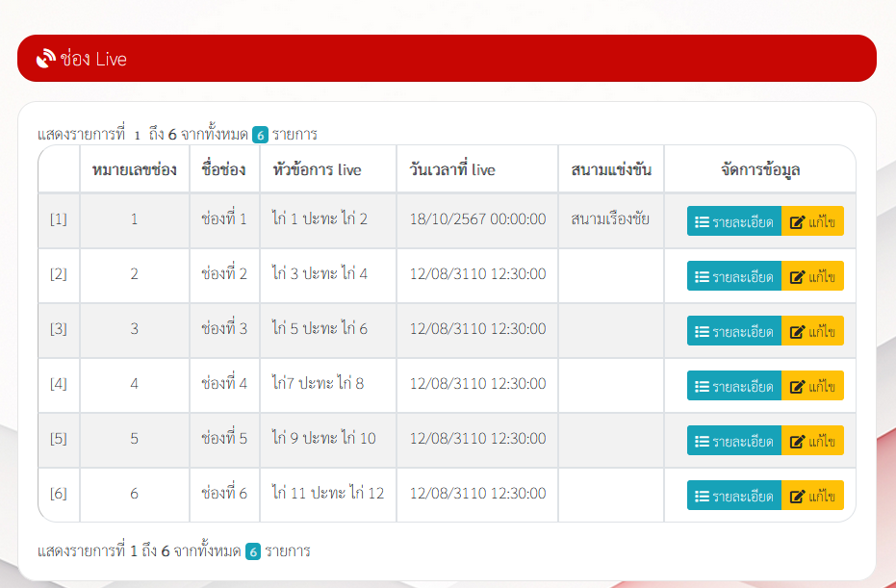896x588 pixels.
Task: Click the list icon in channel 6's details button
Action: pyautogui.click(x=703, y=496)
